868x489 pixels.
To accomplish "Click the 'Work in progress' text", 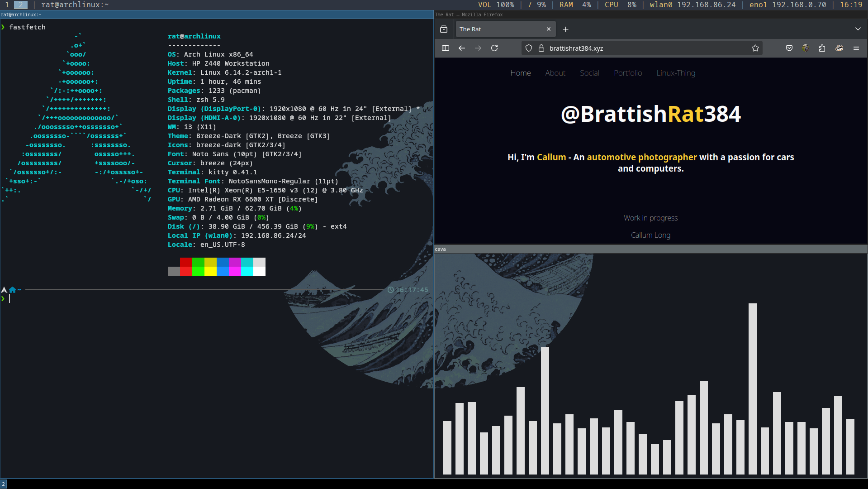I will click(x=650, y=218).
